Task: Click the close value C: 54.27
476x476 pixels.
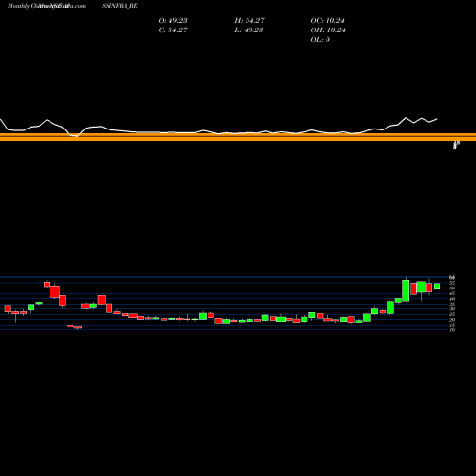Action: (172, 30)
